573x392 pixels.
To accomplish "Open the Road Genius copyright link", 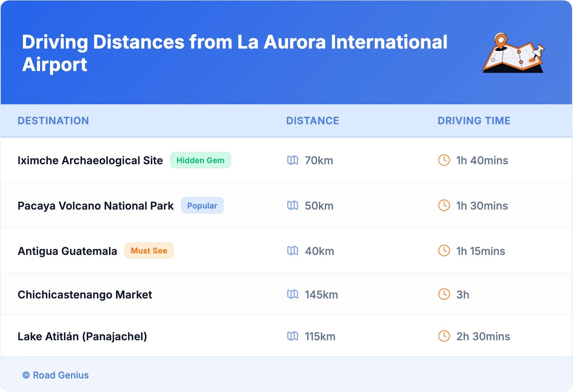I will pos(56,375).
